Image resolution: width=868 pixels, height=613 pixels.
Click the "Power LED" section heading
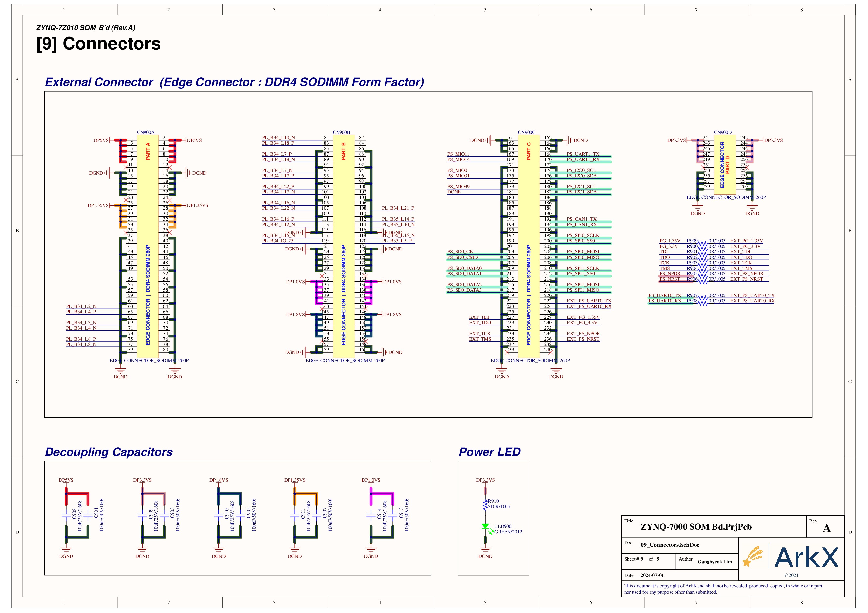point(490,452)
